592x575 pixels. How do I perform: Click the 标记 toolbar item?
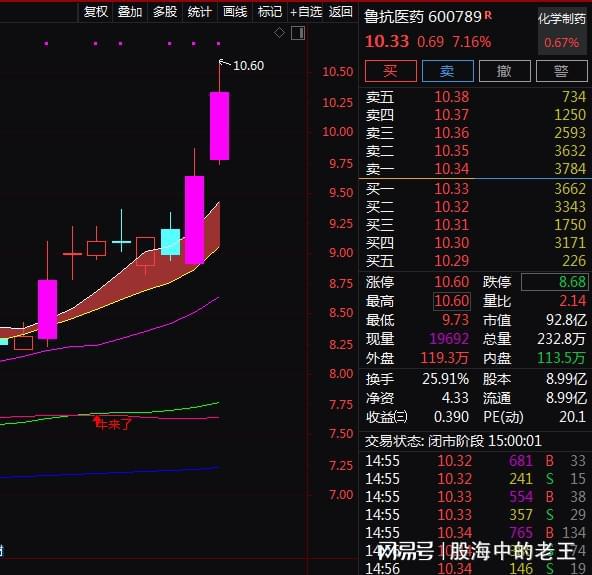click(270, 12)
